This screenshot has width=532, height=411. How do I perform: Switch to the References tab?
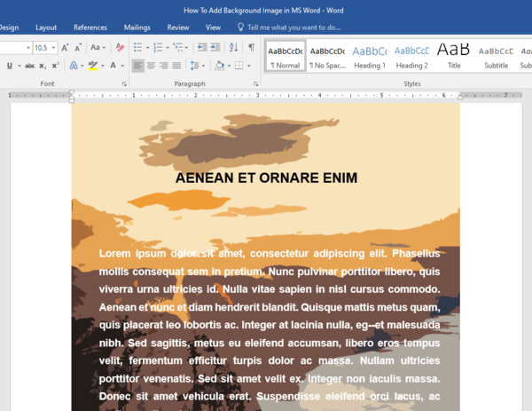pyautogui.click(x=90, y=28)
